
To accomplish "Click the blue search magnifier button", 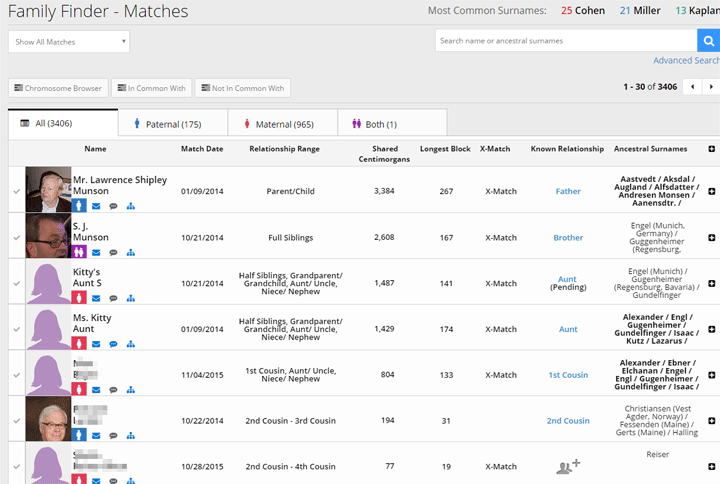I will (709, 41).
